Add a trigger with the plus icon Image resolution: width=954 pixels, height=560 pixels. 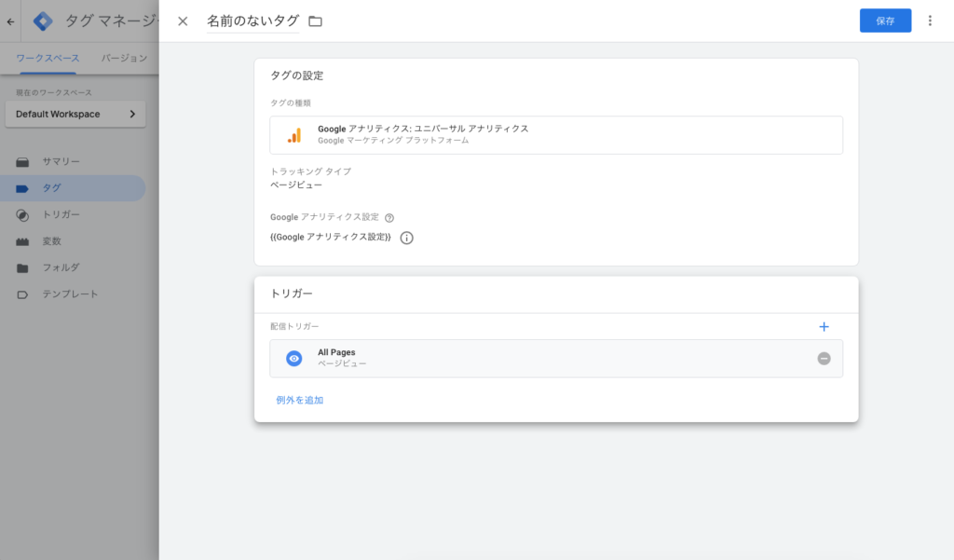coord(824,327)
